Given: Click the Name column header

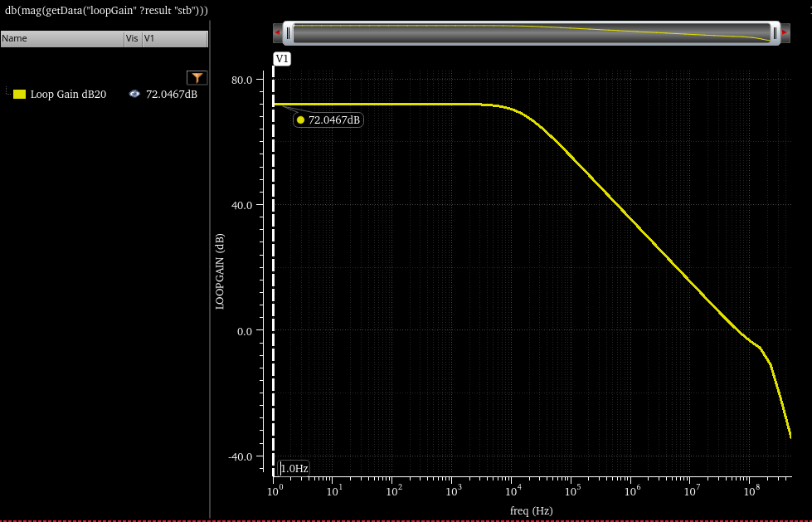Looking at the screenshot, I should tap(62, 38).
